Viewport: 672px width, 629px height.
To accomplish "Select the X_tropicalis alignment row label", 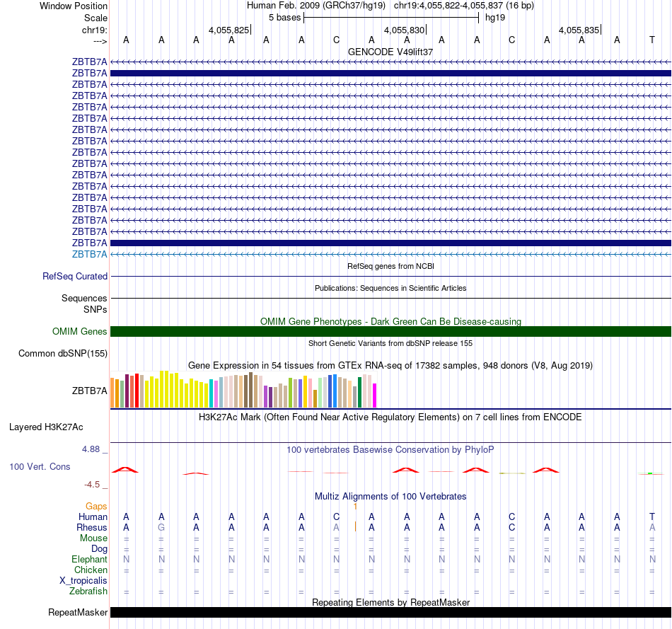I will click(x=83, y=581).
